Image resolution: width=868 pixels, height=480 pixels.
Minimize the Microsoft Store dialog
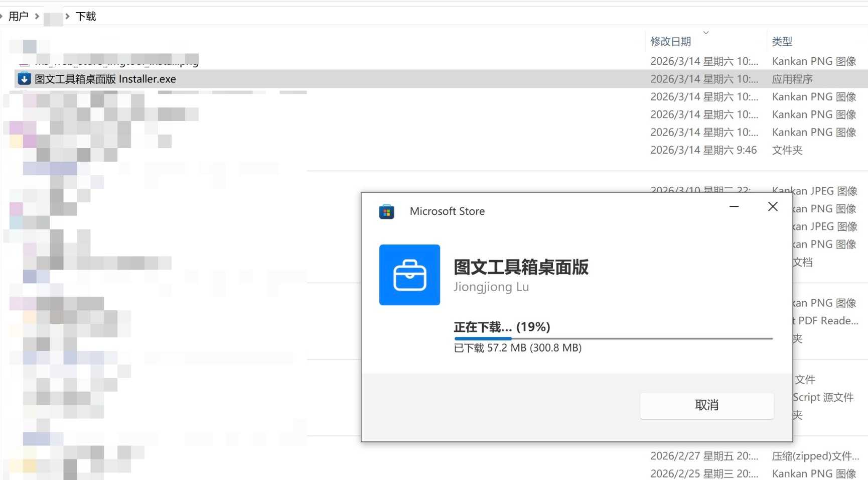[734, 206]
